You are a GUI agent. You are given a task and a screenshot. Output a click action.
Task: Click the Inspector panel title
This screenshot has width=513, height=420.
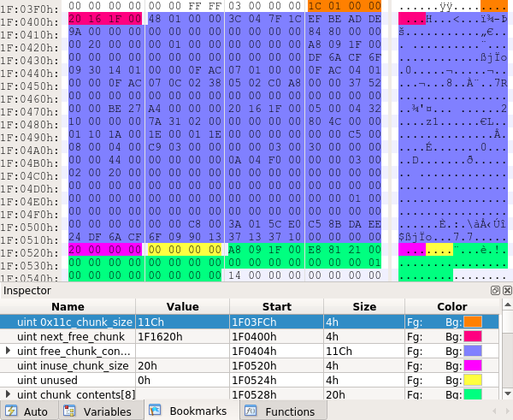27,290
